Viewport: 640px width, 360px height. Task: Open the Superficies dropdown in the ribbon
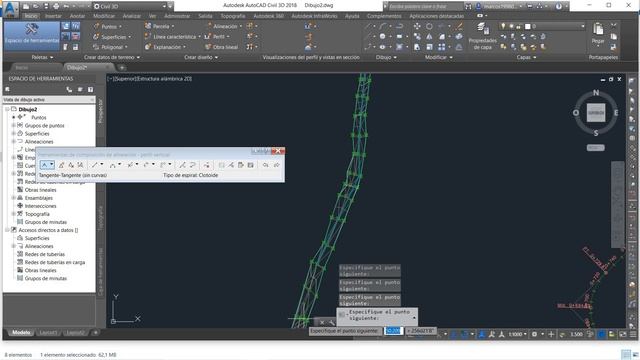point(113,37)
